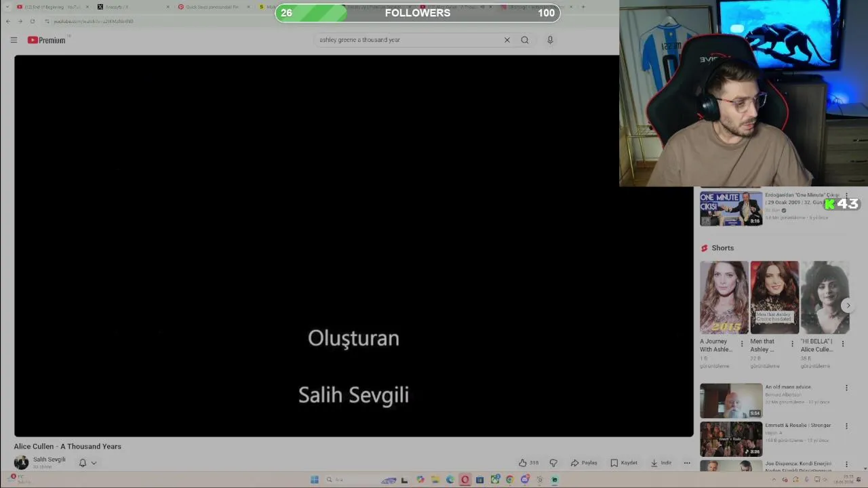Open options for 'HI BELLA' short
The image size is (868, 488).
pos(843,344)
